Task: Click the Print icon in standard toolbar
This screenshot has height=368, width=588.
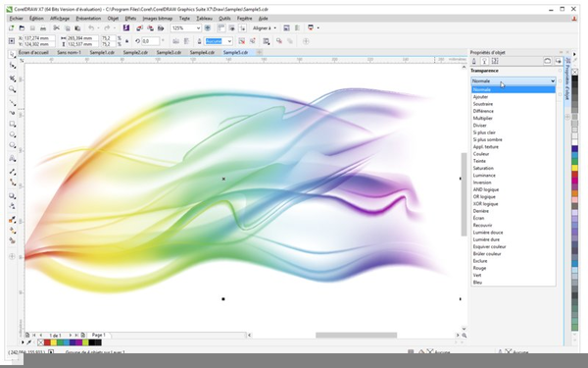Action: [x=43, y=28]
